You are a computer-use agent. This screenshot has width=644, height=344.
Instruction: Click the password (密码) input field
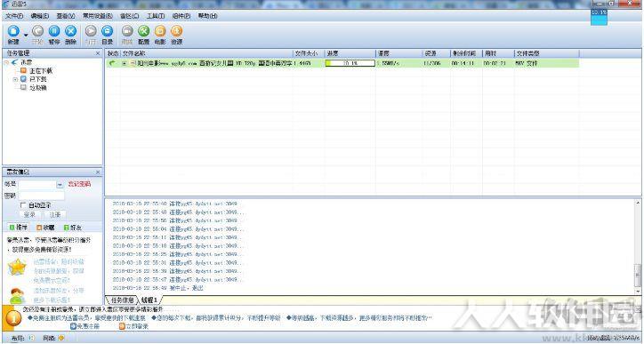pos(41,196)
